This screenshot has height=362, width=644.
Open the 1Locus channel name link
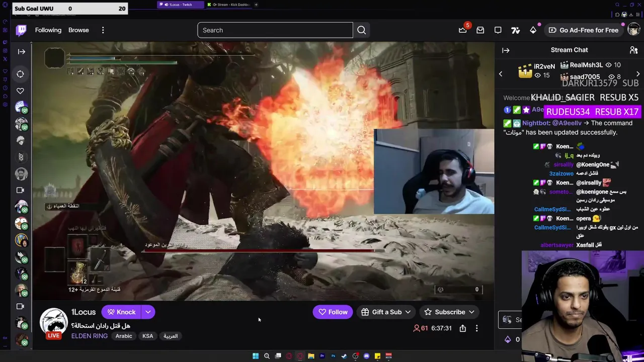[83, 312]
